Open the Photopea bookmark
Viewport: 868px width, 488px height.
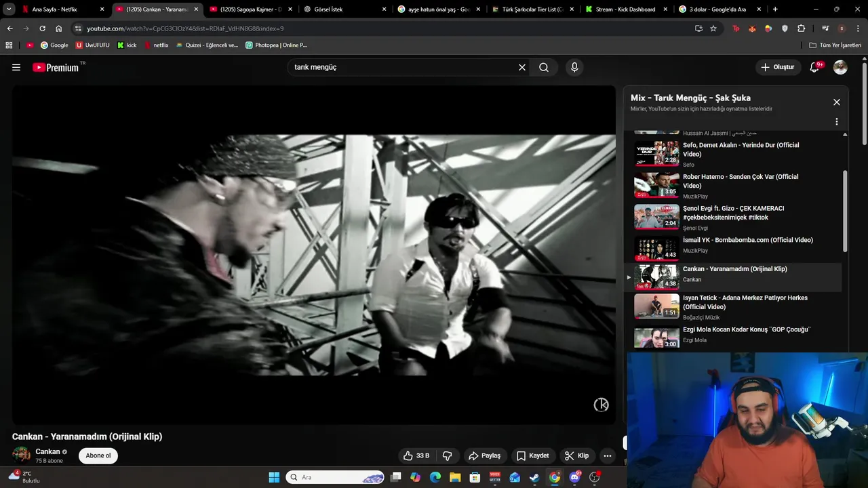pyautogui.click(x=276, y=45)
